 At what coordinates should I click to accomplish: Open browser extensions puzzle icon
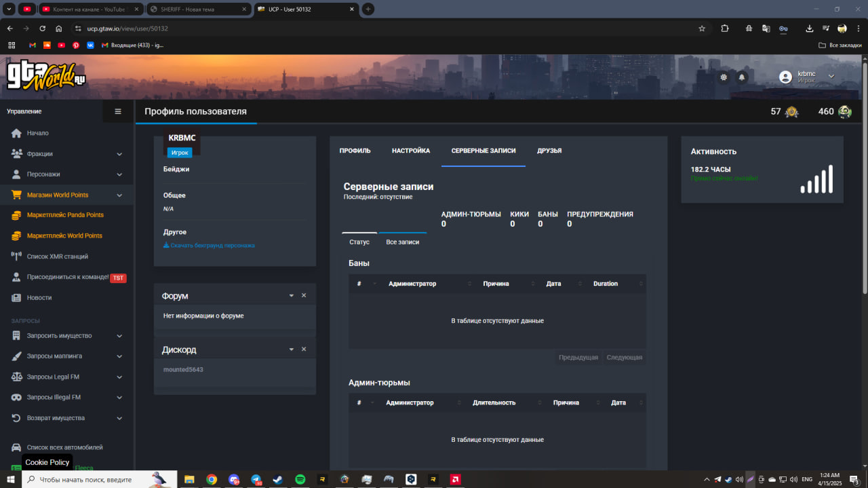725,29
